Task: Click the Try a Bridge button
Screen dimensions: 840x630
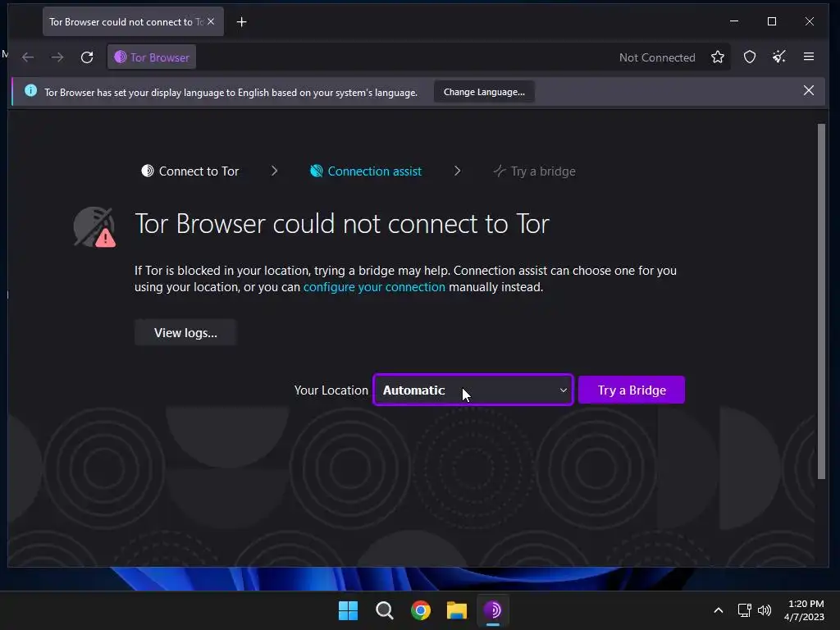Action: pos(632,390)
